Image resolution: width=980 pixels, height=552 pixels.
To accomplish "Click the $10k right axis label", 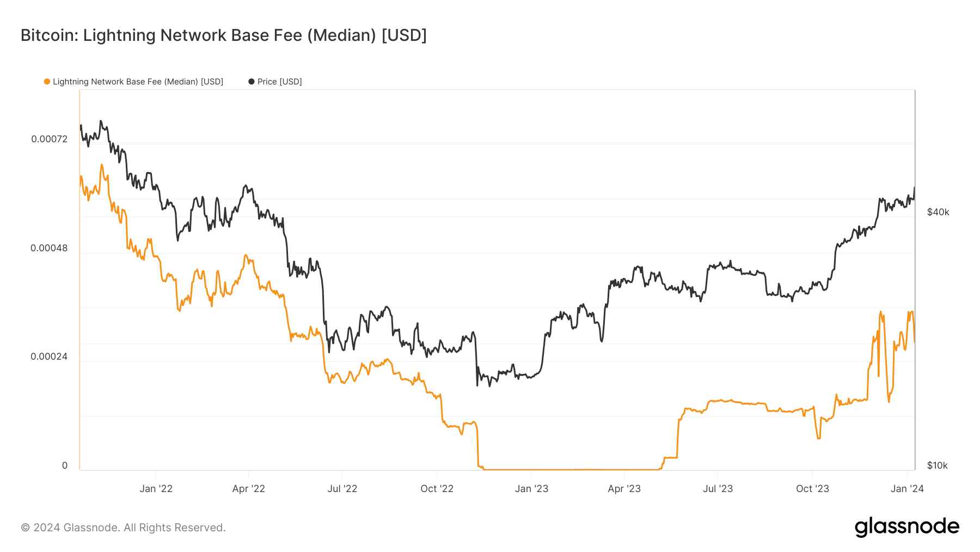I will [x=938, y=465].
